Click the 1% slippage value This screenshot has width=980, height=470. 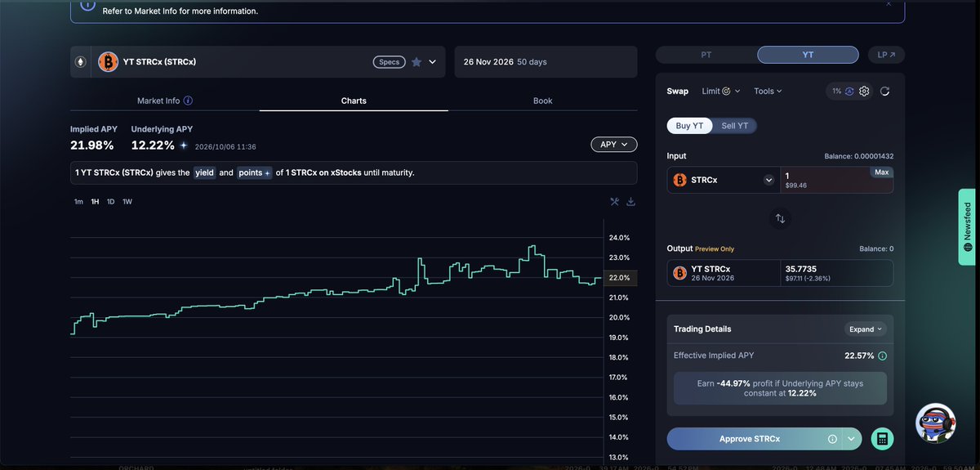pyautogui.click(x=837, y=92)
